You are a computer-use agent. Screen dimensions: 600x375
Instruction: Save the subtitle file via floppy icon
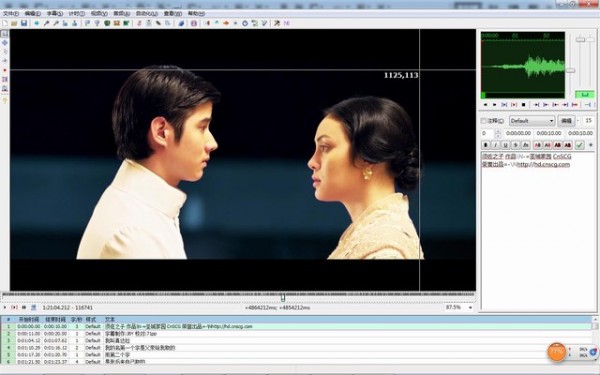click(x=24, y=23)
